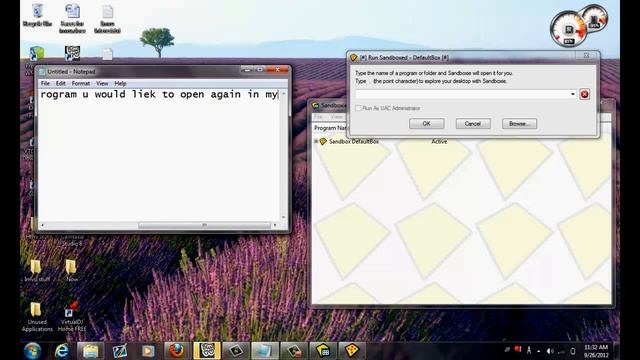Select the New folder on the desktop
Viewport: 640px width, 360px height.
coord(71,271)
